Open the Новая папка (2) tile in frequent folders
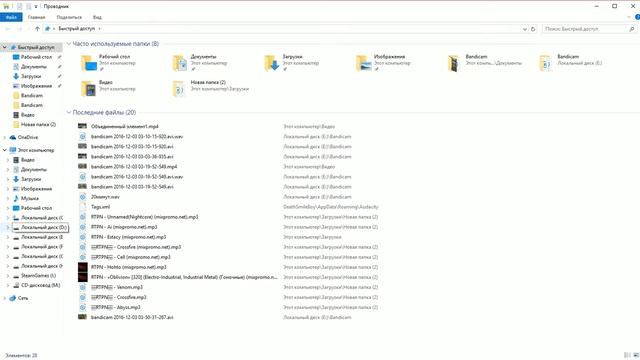 211,88
